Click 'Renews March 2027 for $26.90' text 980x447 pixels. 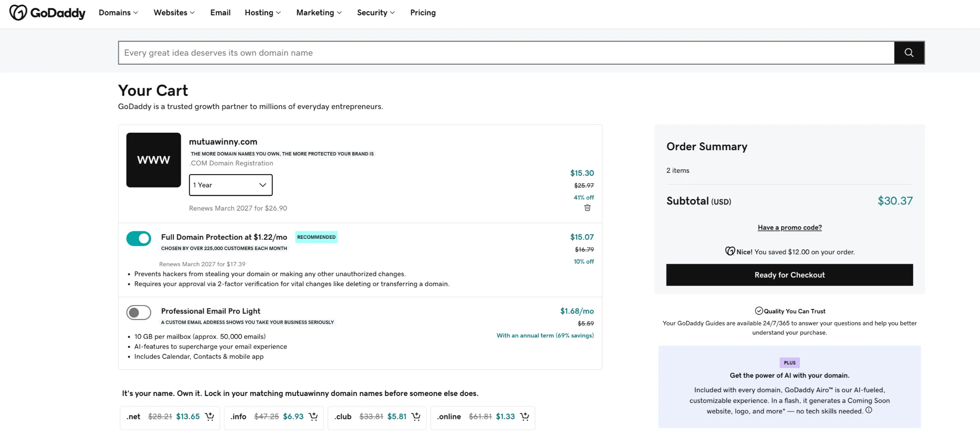click(x=238, y=208)
